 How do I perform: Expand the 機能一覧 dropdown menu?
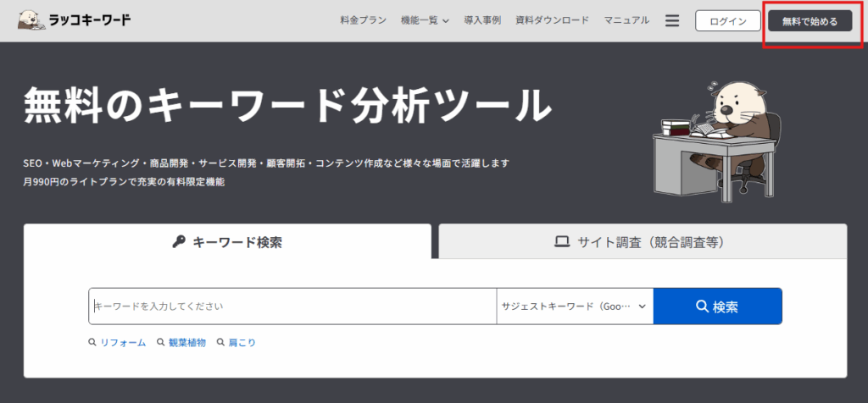point(426,20)
